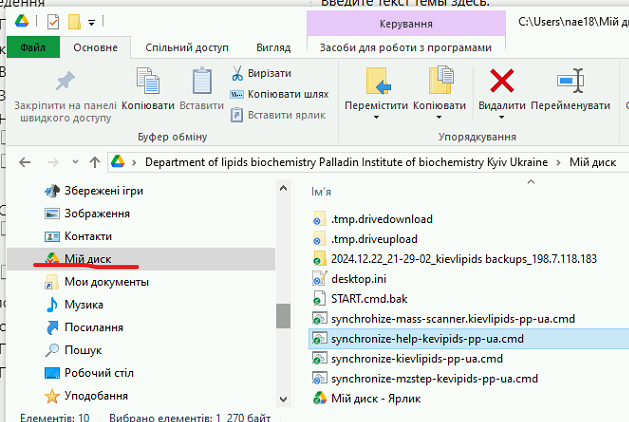The height and width of the screenshot is (422, 629).
Task: Switch to the Спільний доступ tab
Action: coord(187,47)
